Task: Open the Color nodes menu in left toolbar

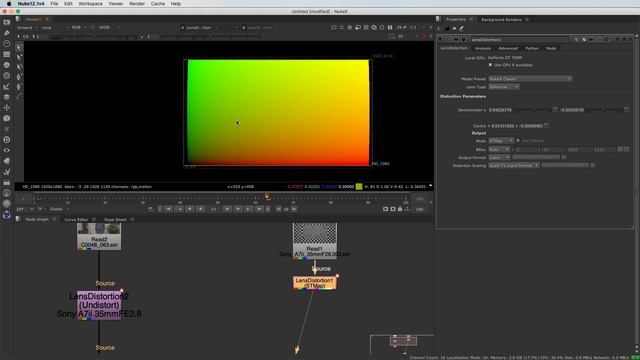Action: [7, 65]
